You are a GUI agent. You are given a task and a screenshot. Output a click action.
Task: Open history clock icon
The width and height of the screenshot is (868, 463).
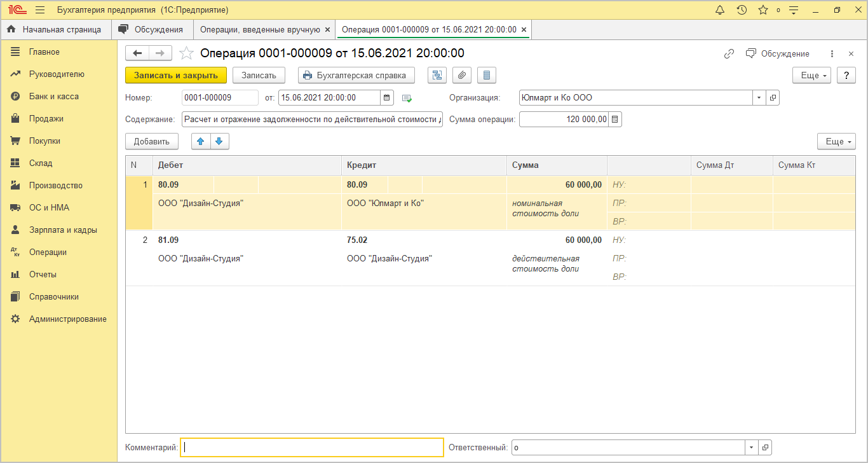(x=742, y=10)
